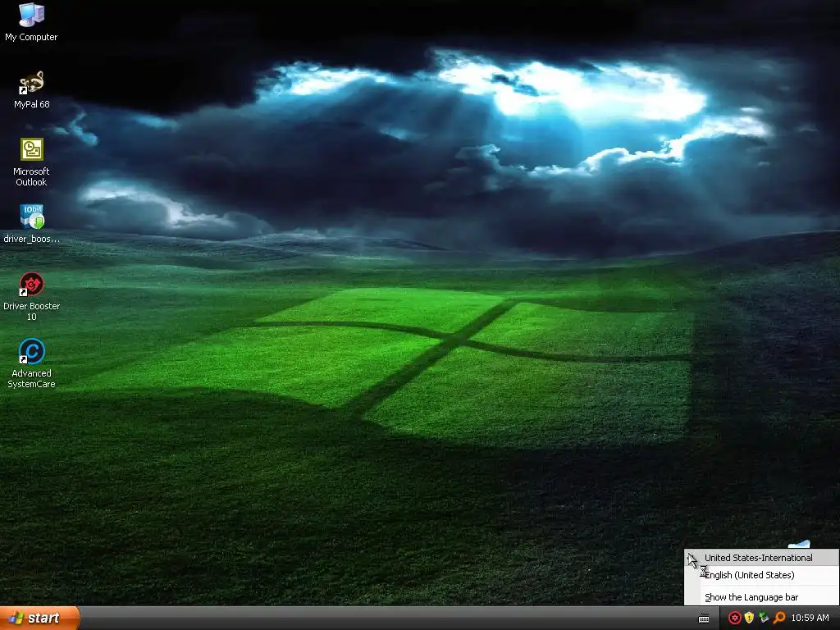Select Show the Language bar option
Screen dimensions: 840x630
[x=762, y=597]
